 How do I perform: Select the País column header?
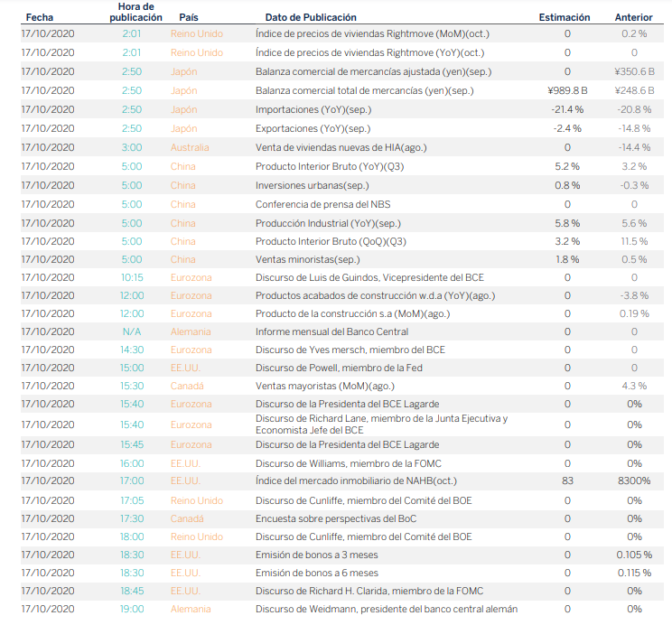coord(189,17)
